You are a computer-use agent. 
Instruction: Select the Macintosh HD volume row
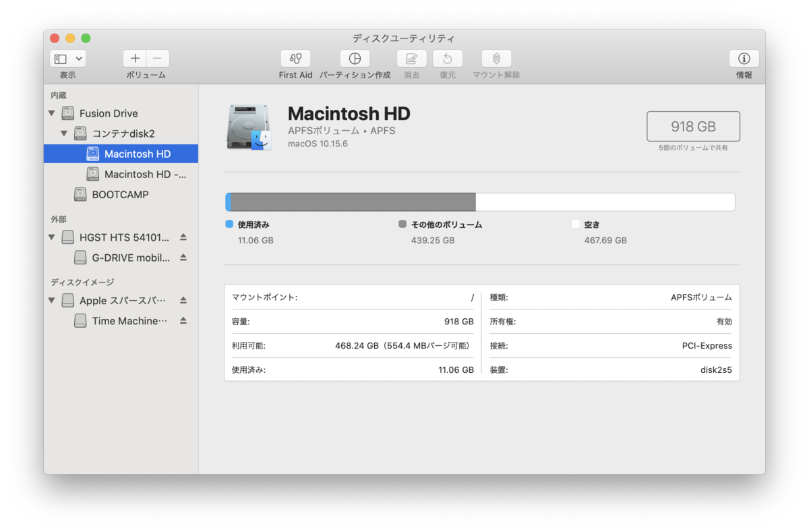coord(121,154)
